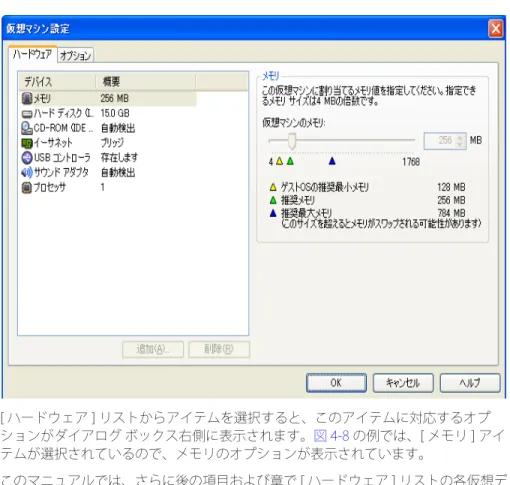Image resolution: width=510 pixels, height=485 pixels.
Task: Decrease memory with the spinner down arrow
Action: click(460, 144)
